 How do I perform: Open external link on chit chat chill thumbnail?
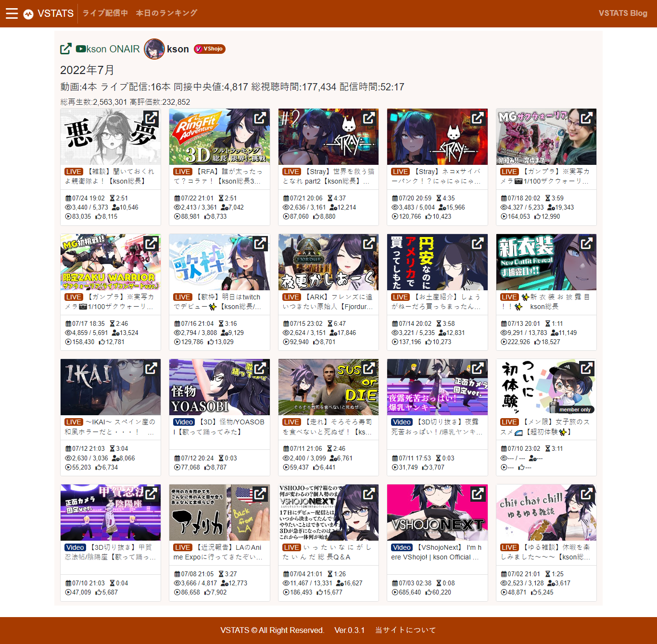click(x=587, y=494)
